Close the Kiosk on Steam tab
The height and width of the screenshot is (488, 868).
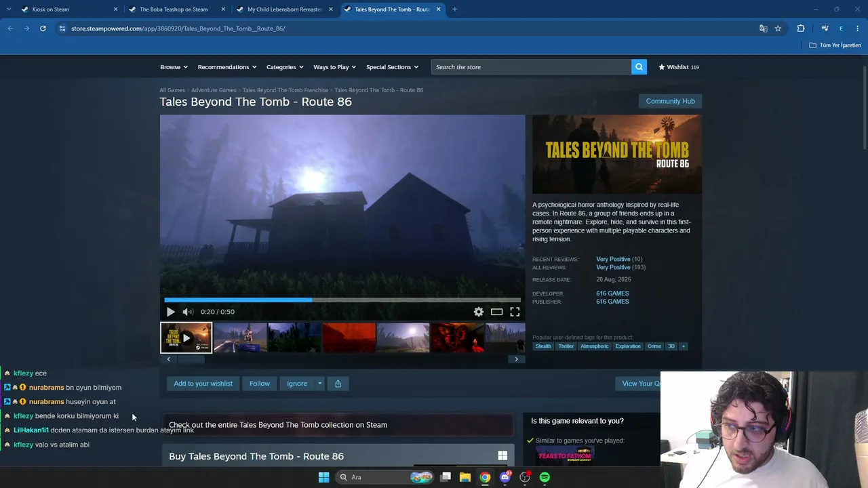point(115,9)
